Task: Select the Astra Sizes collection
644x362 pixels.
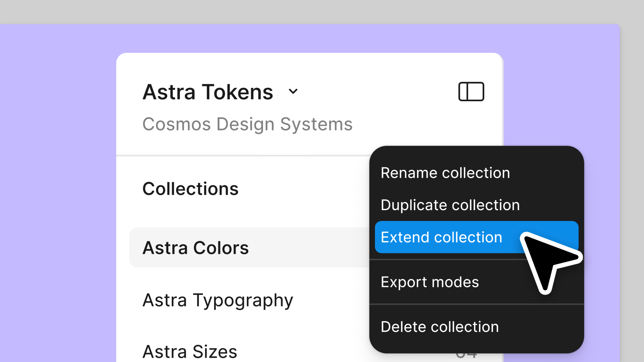Action: pos(190,351)
